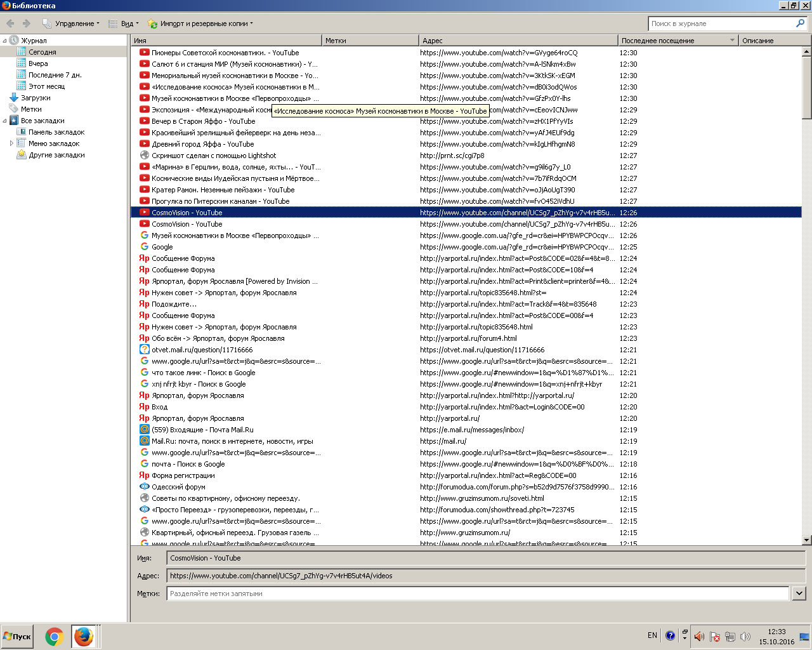Collapse the Все закладки tree node
This screenshot has width=812, height=650.
4,121
